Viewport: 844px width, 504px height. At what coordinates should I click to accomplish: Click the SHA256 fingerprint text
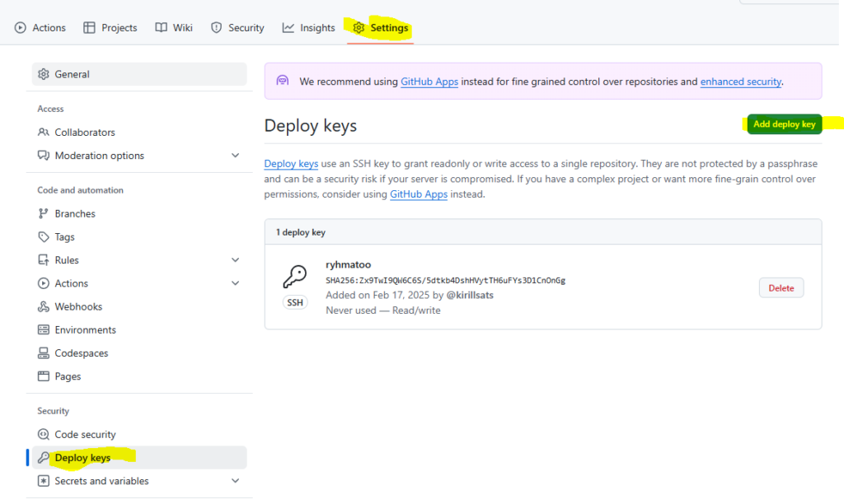point(445,280)
